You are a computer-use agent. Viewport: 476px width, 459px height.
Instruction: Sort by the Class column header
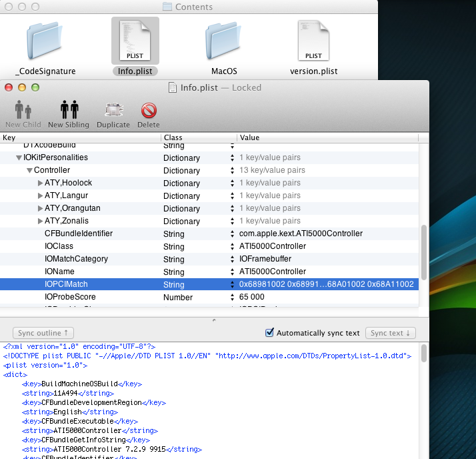coord(199,137)
